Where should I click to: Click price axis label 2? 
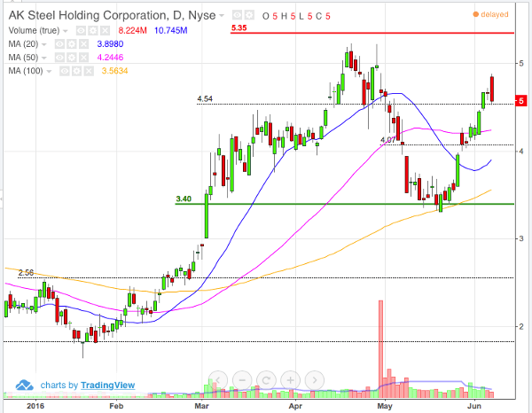tap(521, 326)
